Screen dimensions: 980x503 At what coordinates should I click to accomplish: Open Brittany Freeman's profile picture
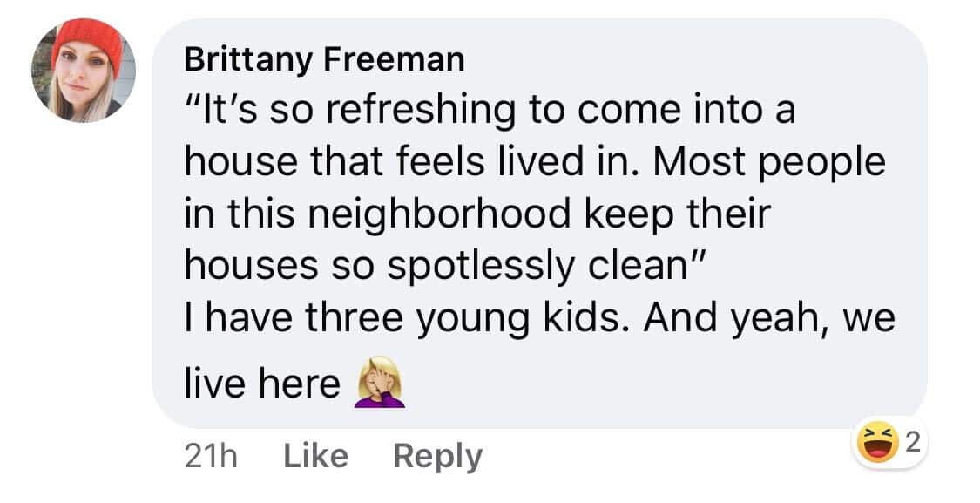84,70
